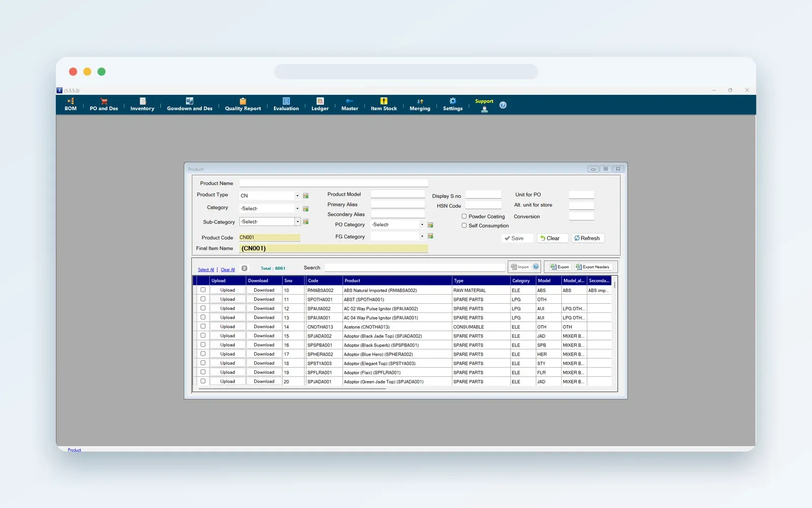Sort by the Product column header
Screen dimensions: 812x508
pos(397,280)
